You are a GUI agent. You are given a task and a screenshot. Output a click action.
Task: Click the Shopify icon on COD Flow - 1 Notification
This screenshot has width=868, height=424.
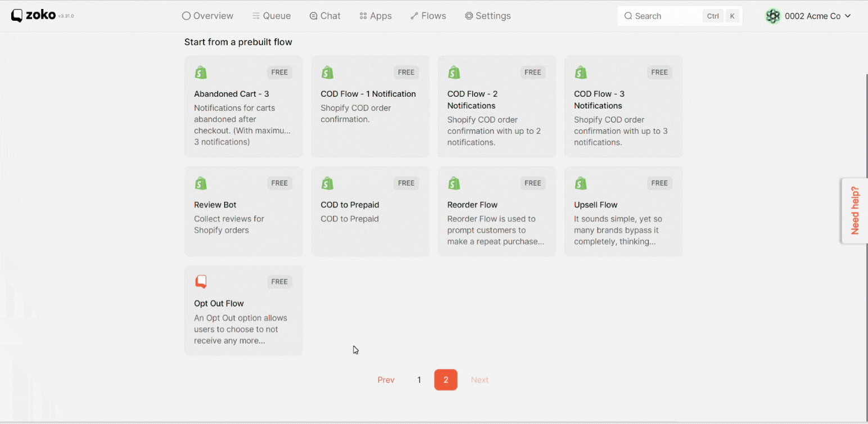327,73
